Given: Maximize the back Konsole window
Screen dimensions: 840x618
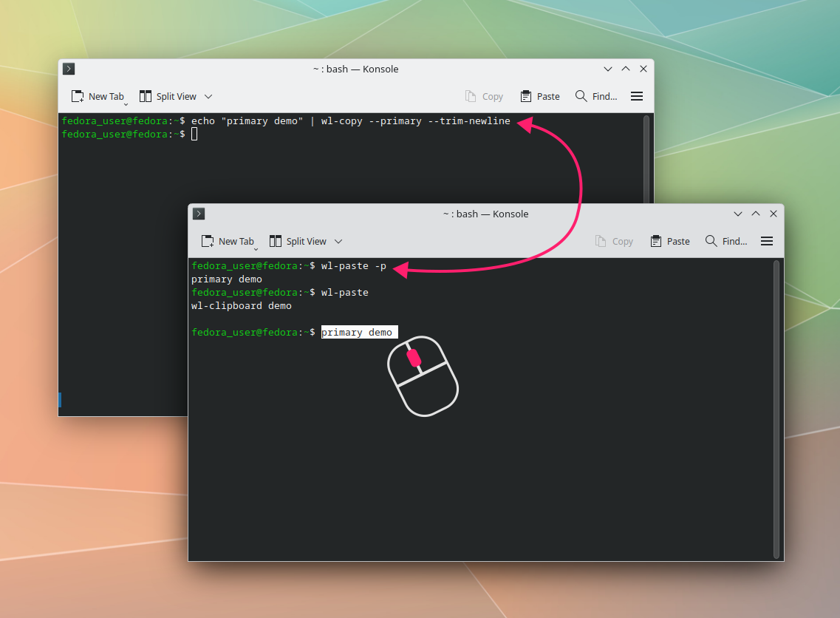Looking at the screenshot, I should click(x=626, y=69).
